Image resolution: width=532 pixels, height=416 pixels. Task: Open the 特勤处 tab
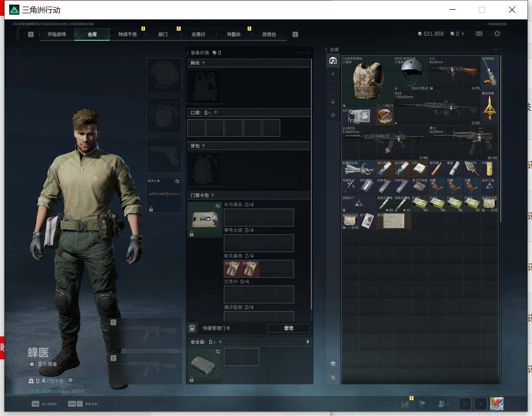234,34
